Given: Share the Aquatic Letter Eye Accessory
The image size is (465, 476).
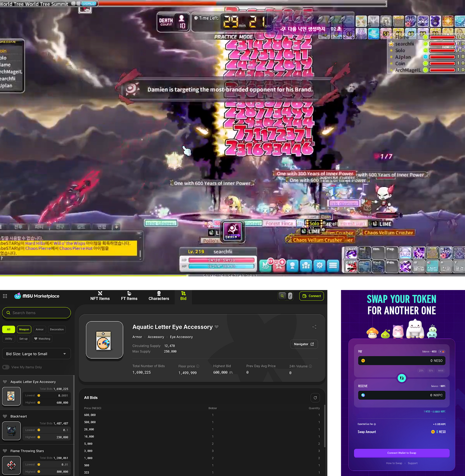Looking at the screenshot, I should click(314, 327).
